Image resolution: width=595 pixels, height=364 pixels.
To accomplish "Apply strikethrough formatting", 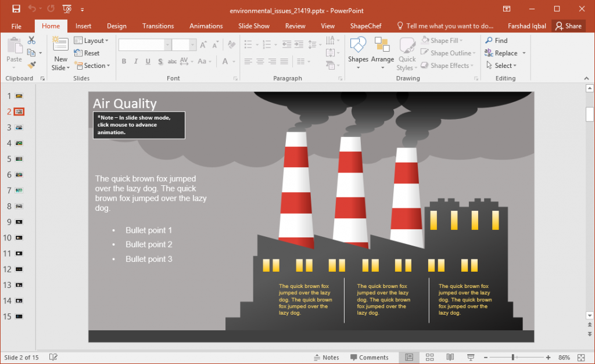I will (171, 61).
